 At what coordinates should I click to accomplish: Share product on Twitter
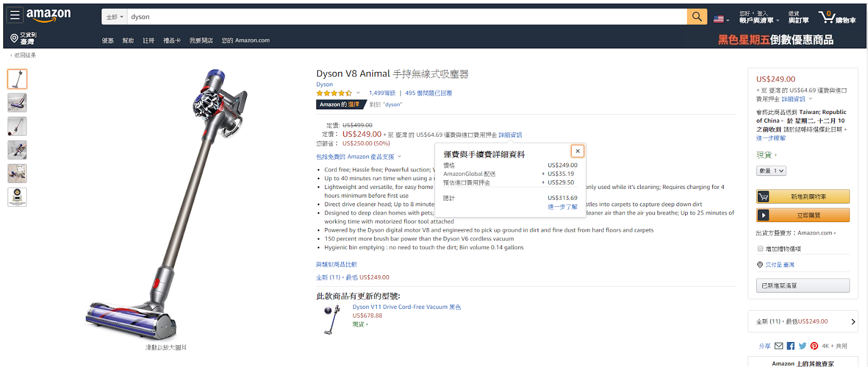802,346
